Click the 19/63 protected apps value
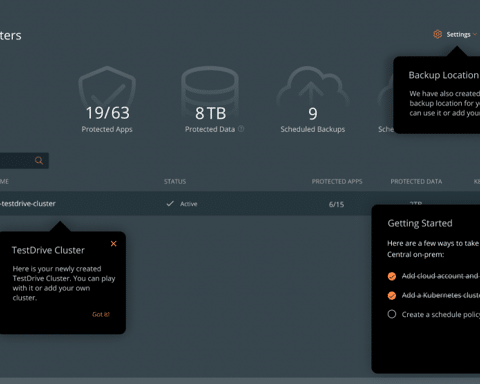The image size is (480, 384). [107, 113]
